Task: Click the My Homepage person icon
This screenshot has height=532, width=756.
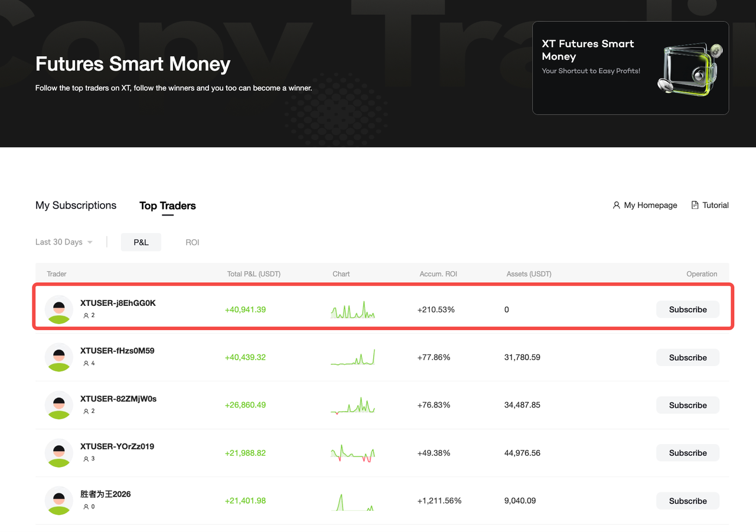Action: tap(617, 205)
